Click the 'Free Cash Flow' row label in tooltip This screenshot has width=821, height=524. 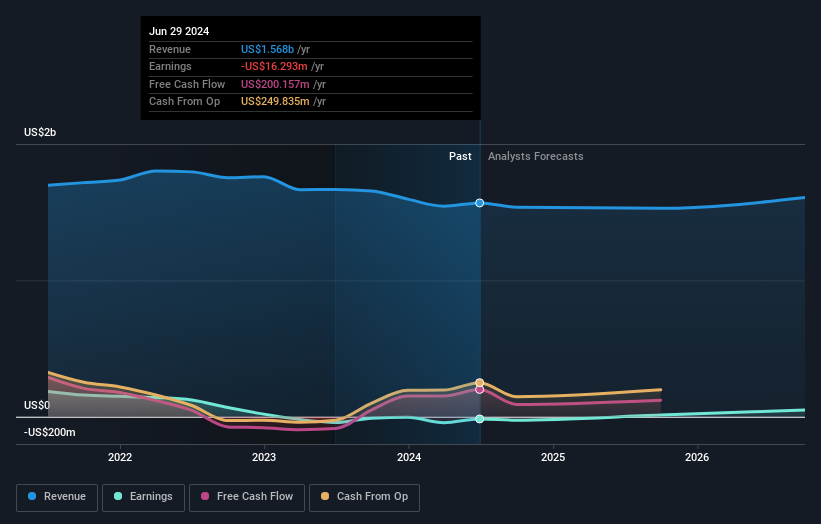coord(187,84)
